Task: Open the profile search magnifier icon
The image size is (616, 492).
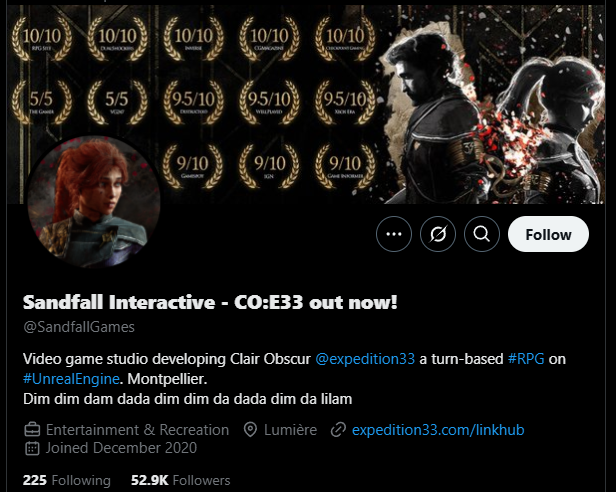Action: click(x=482, y=234)
